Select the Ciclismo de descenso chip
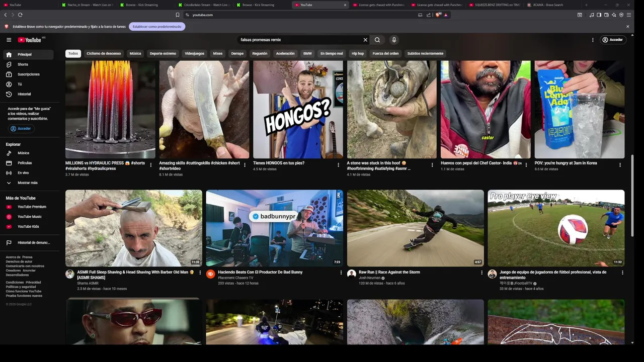 104,53
